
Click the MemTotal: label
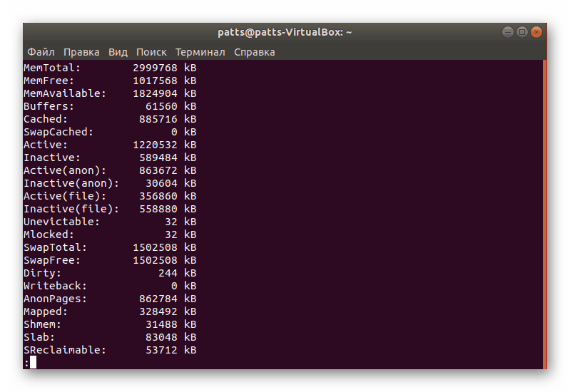52,68
